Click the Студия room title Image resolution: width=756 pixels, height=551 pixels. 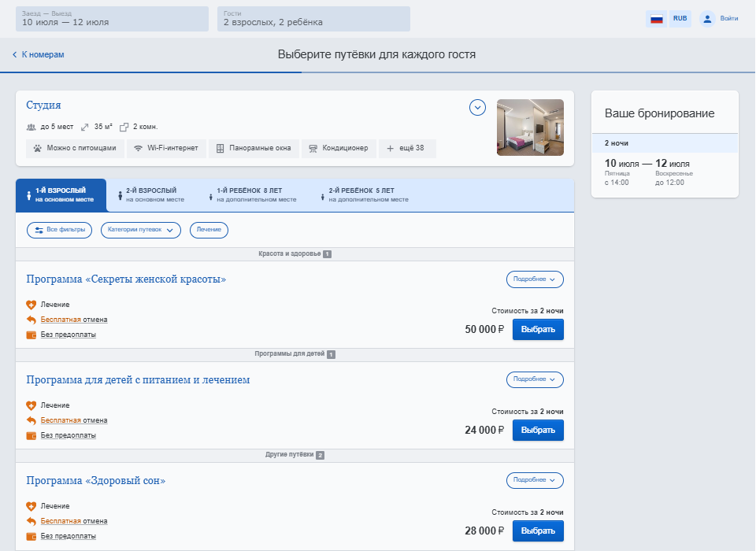[x=43, y=105]
